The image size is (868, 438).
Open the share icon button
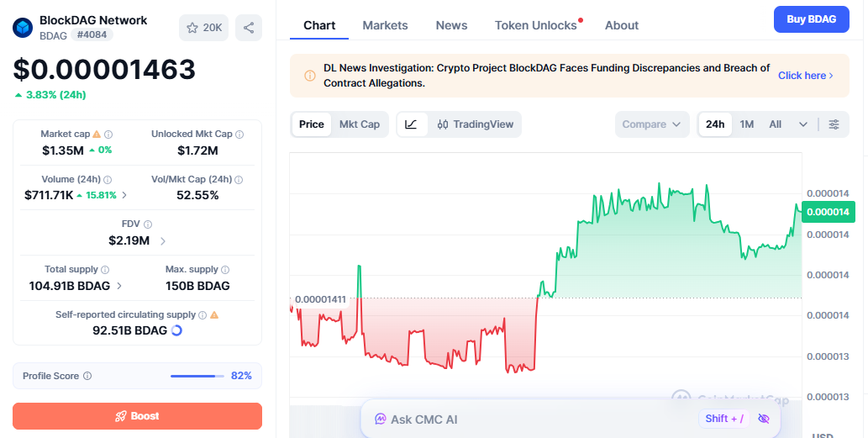249,28
